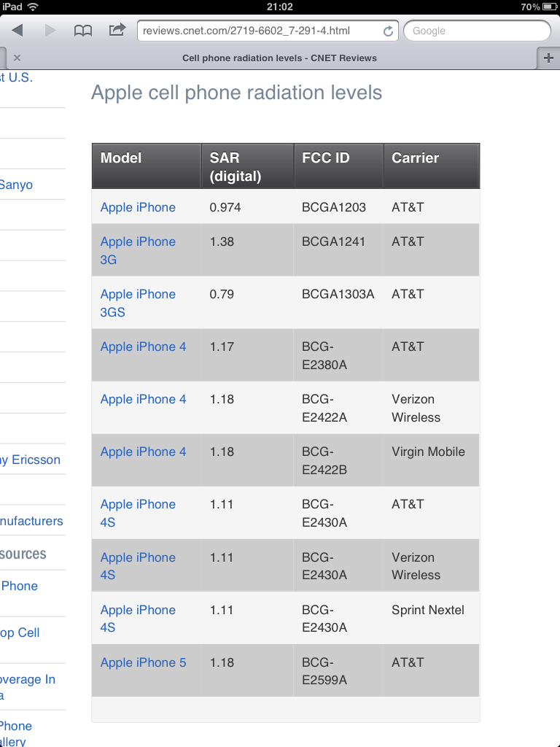Open Apple iPhone 4S link for Sprint Nextel
The width and height of the screenshot is (560, 747).
point(138,619)
